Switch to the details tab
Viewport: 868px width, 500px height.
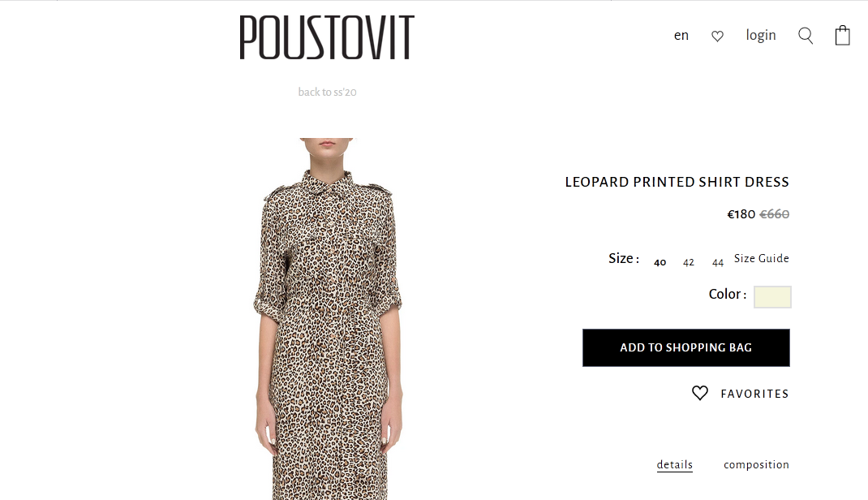point(675,464)
